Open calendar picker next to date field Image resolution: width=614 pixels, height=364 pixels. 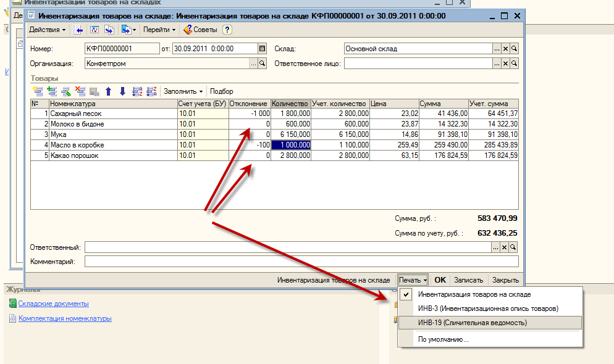pyautogui.click(x=262, y=49)
